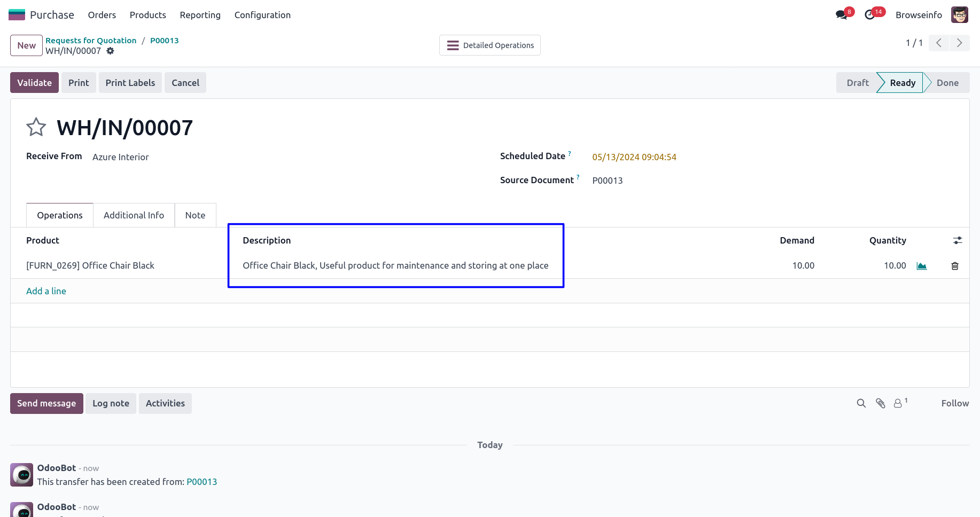Click the search messages magnifier icon
Screen dimensions: 980x517
861,403
